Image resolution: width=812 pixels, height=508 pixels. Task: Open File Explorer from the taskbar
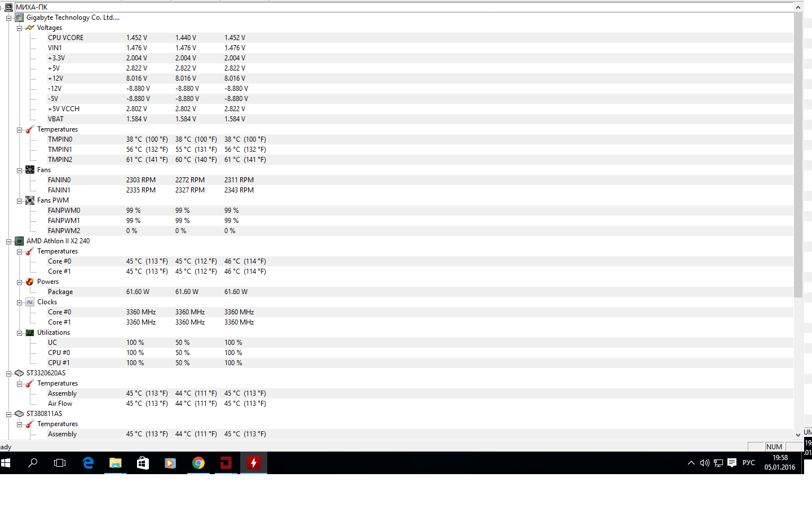point(116,463)
